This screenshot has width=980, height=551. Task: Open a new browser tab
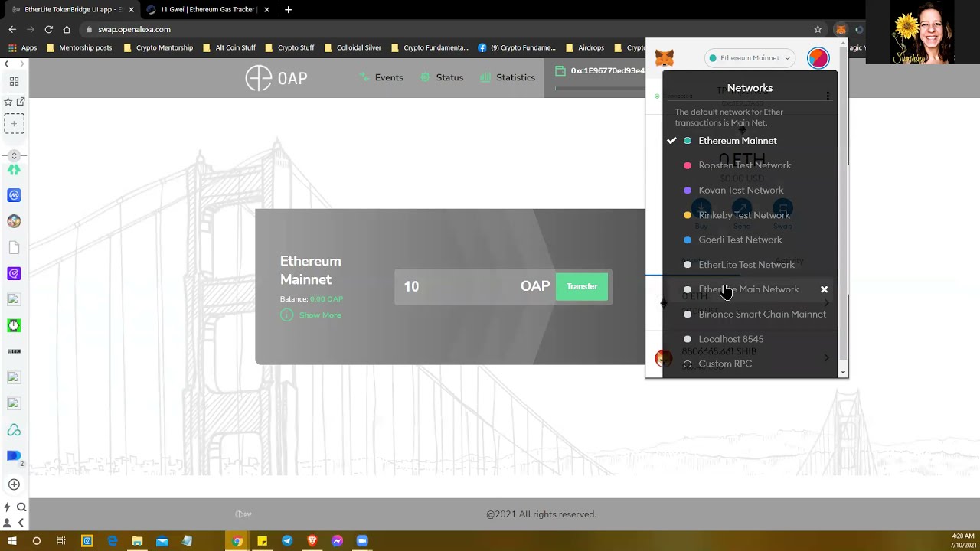288,10
